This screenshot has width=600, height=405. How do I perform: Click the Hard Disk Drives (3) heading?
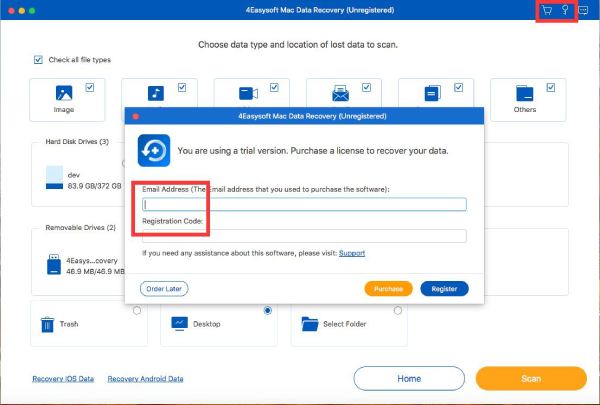point(77,142)
